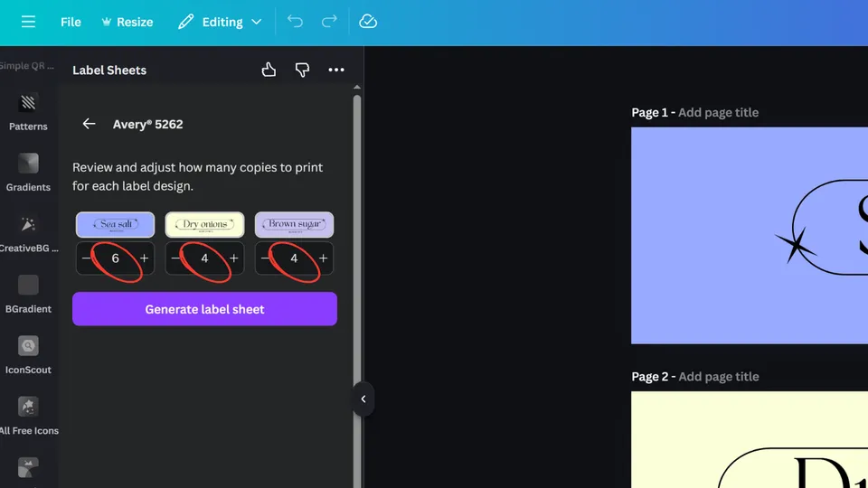Open the Simple QR app
The height and width of the screenshot is (488, 868).
click(27, 66)
